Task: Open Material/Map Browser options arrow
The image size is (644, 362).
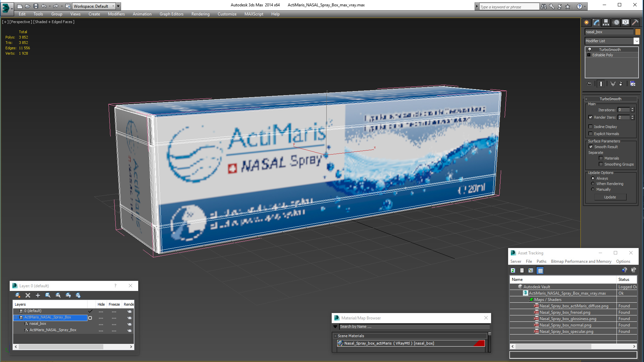Action: point(335,326)
